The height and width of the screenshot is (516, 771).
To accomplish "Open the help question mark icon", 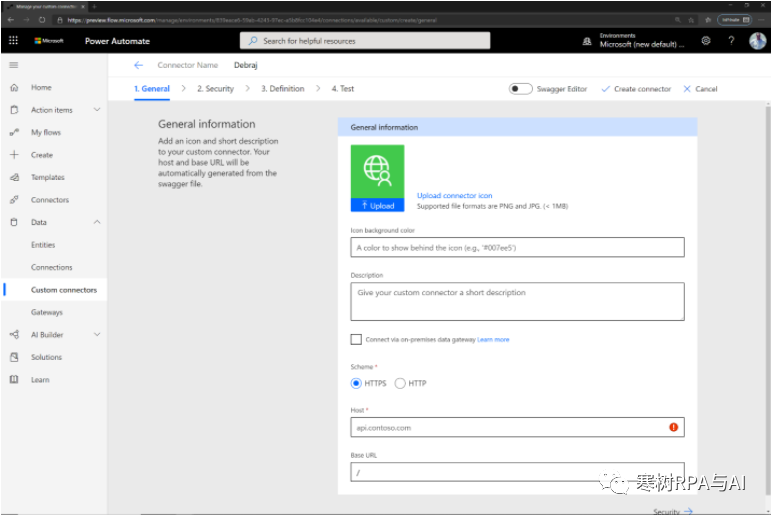I will [731, 41].
